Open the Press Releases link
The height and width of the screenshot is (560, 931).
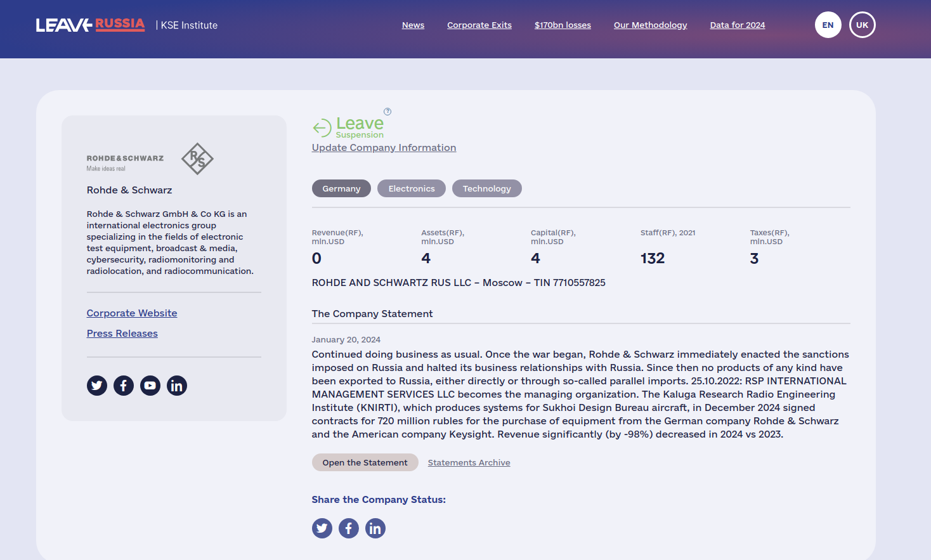pyautogui.click(x=122, y=334)
